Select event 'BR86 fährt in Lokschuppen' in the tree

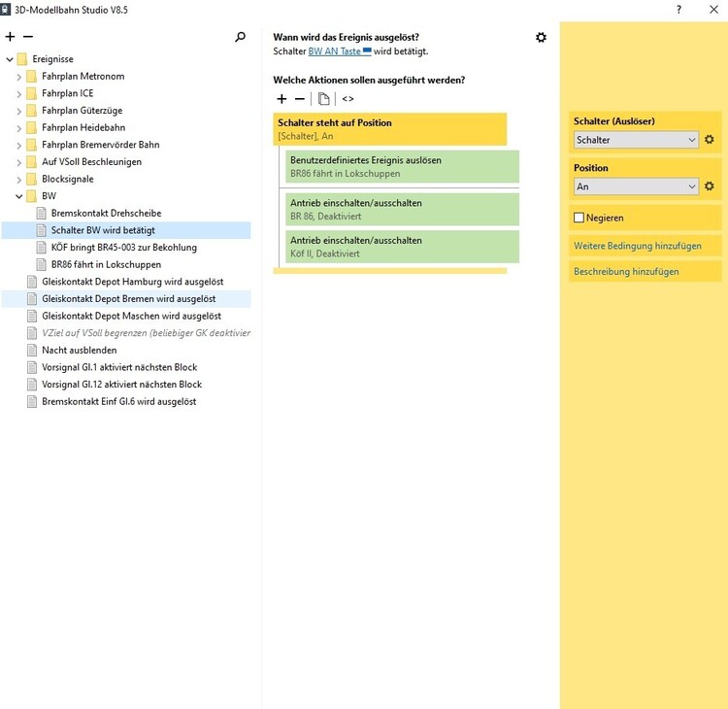click(x=107, y=265)
